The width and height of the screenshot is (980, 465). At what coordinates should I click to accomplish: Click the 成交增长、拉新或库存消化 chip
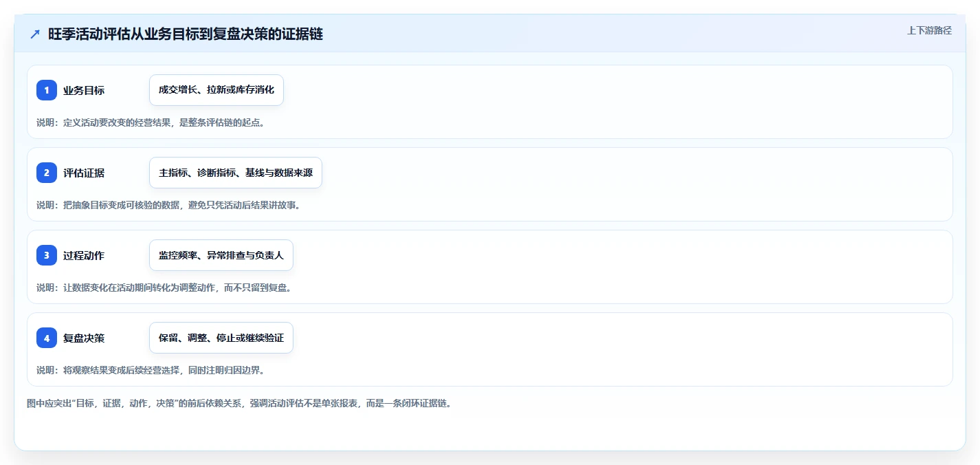pyautogui.click(x=216, y=90)
